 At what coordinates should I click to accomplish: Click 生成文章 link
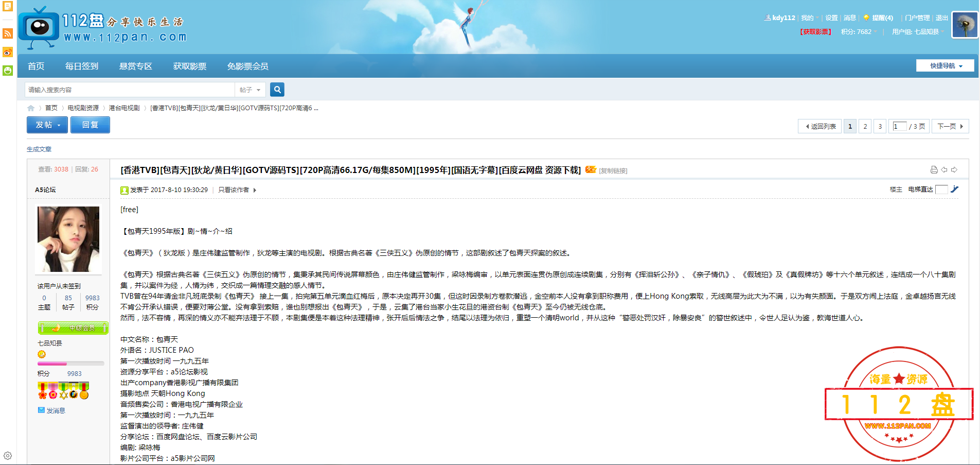[x=39, y=149]
